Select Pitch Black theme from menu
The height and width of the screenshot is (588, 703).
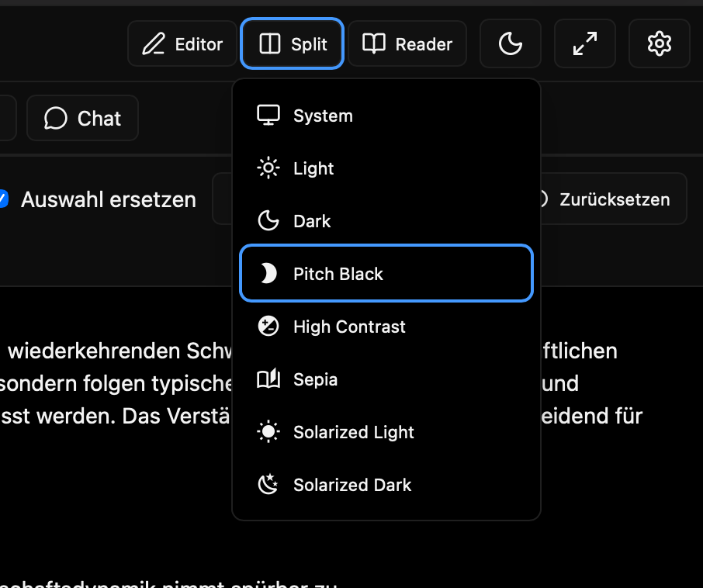(x=338, y=274)
